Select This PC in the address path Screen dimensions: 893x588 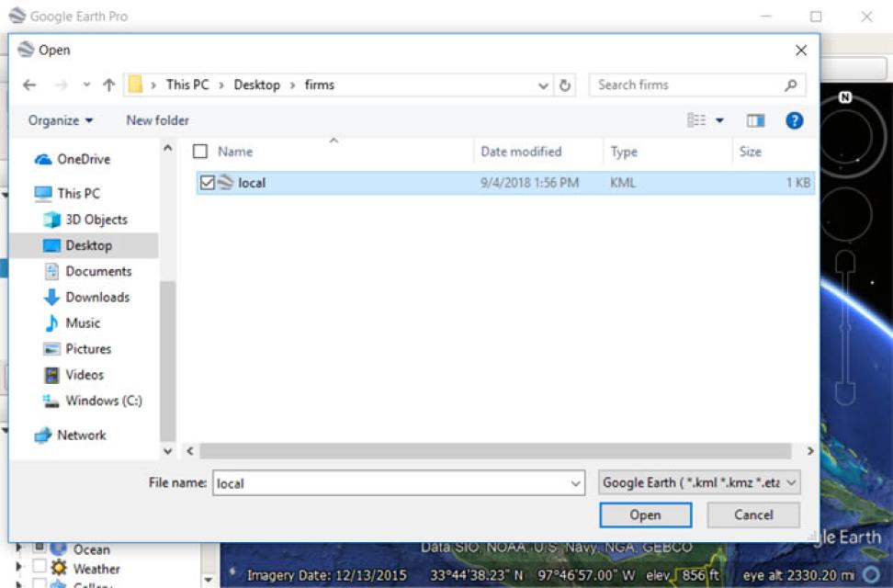[187, 85]
